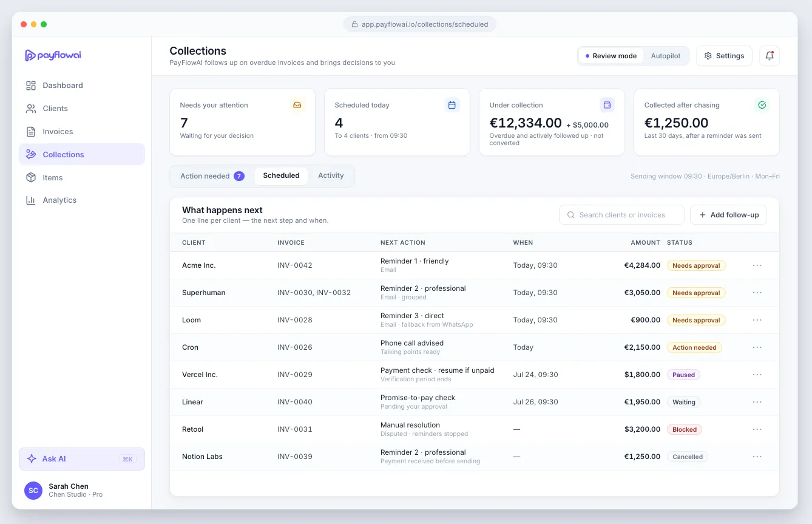Open Dashboard from the sidebar
Image resolution: width=812 pixels, height=524 pixels.
pos(82,86)
